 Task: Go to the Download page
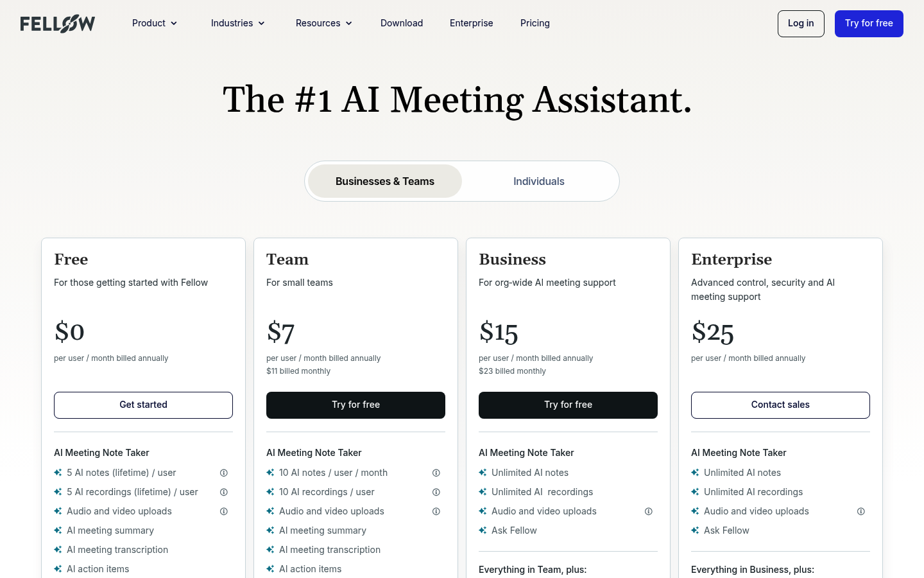[402, 23]
